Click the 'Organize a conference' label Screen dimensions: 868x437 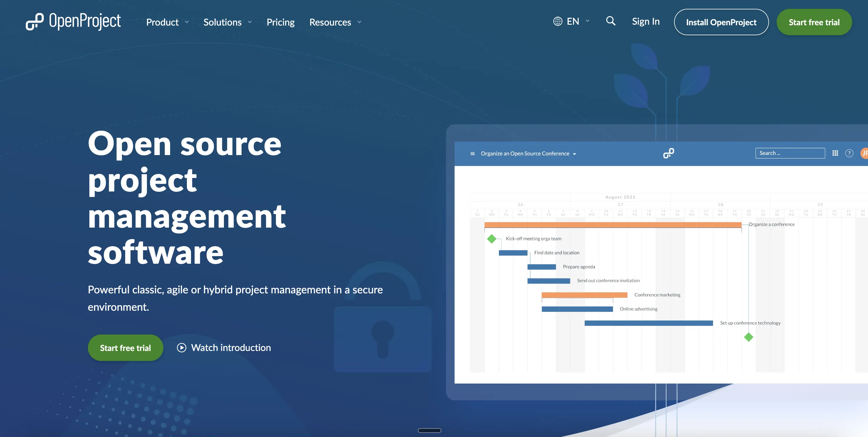click(x=771, y=225)
